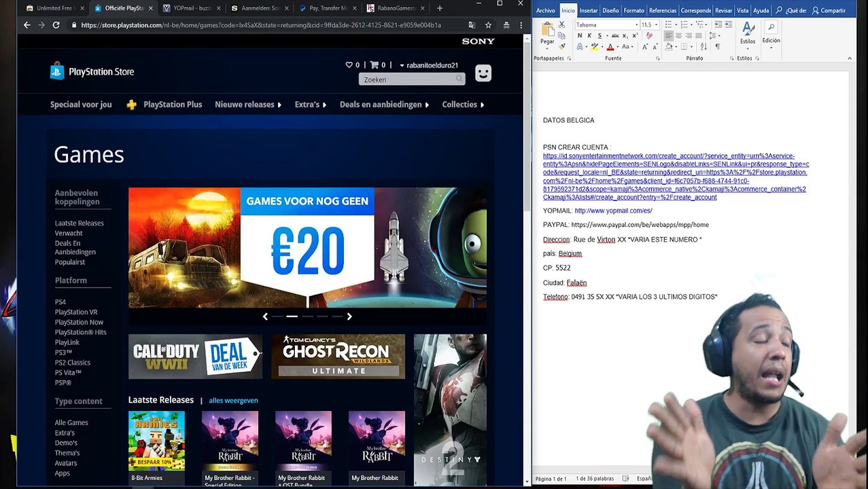868x489 pixels.
Task: Click the PlayStation Store logo
Action: pos(92,71)
